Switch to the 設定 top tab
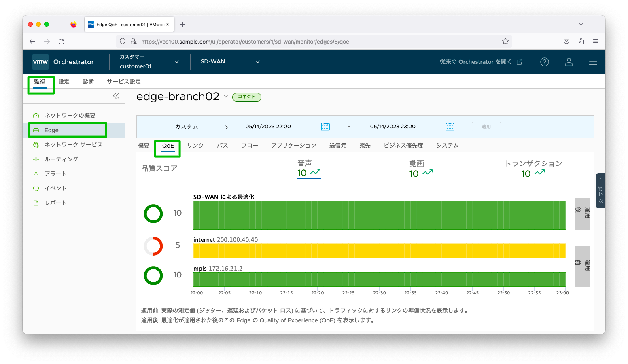Image resolution: width=628 pixels, height=364 pixels. click(x=64, y=82)
